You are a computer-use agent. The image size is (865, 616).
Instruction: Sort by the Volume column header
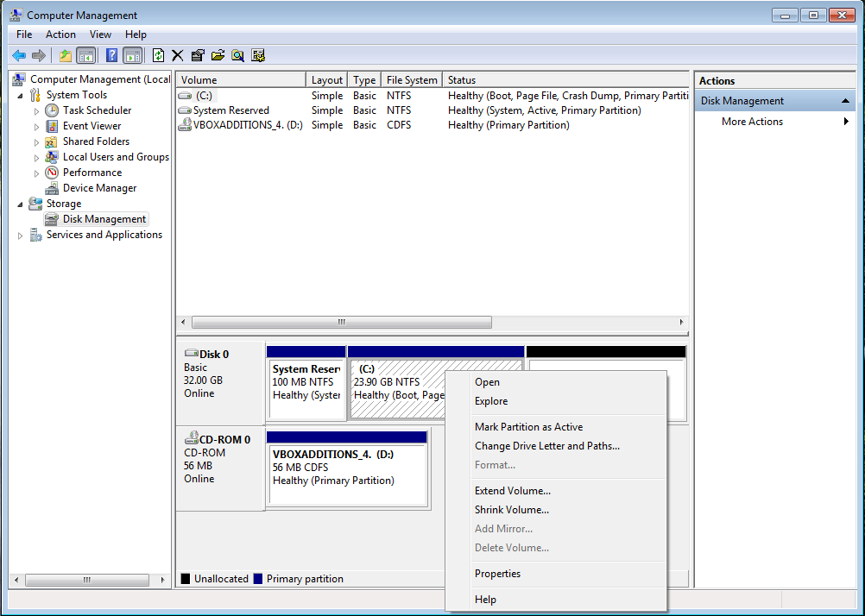click(x=241, y=80)
